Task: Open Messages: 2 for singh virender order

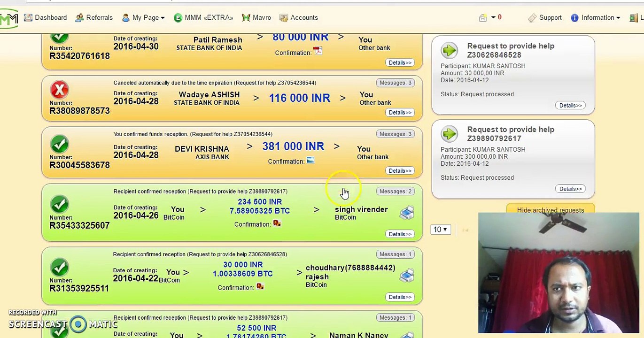Action: [396, 191]
